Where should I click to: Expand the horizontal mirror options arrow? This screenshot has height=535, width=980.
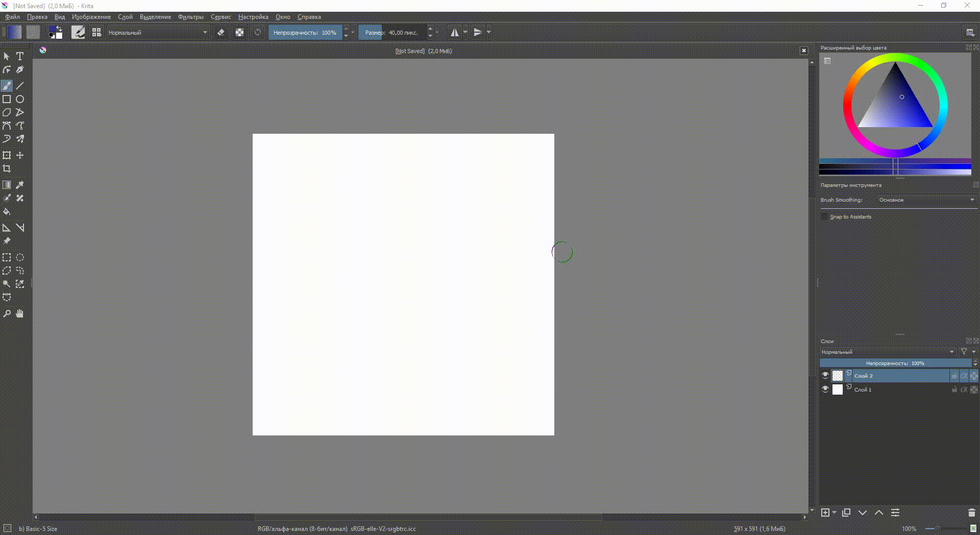pos(465,32)
